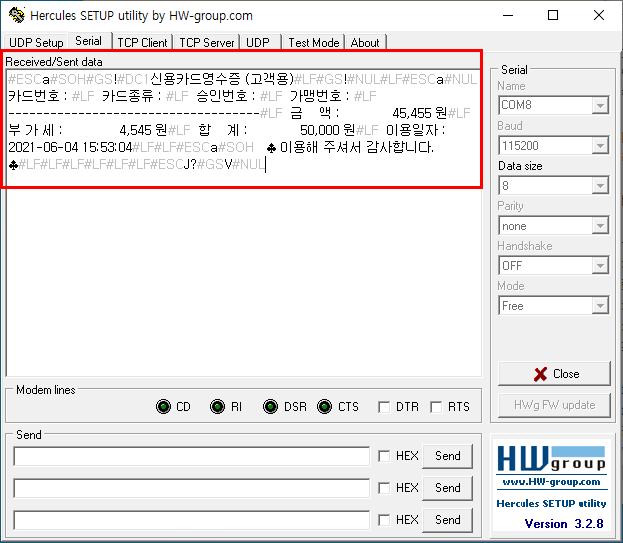
Task: Open the Test Mode tab
Action: (x=313, y=43)
